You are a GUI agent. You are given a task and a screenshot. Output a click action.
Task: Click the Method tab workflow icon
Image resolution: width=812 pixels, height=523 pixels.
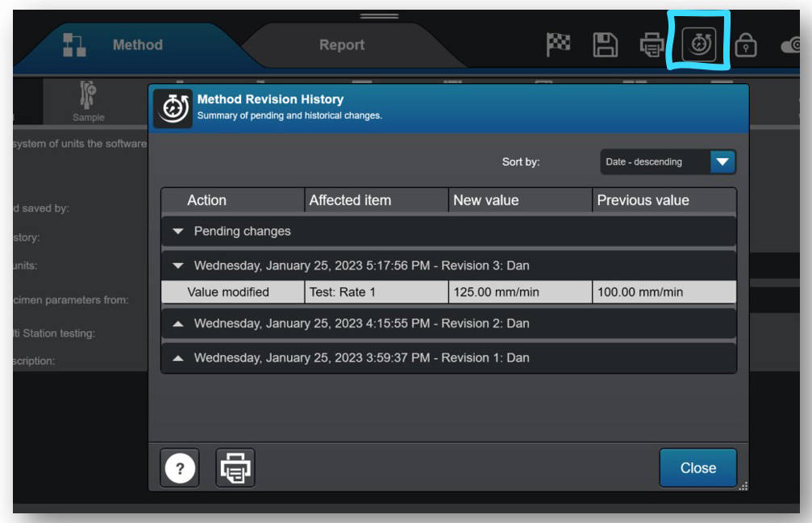coord(73,44)
